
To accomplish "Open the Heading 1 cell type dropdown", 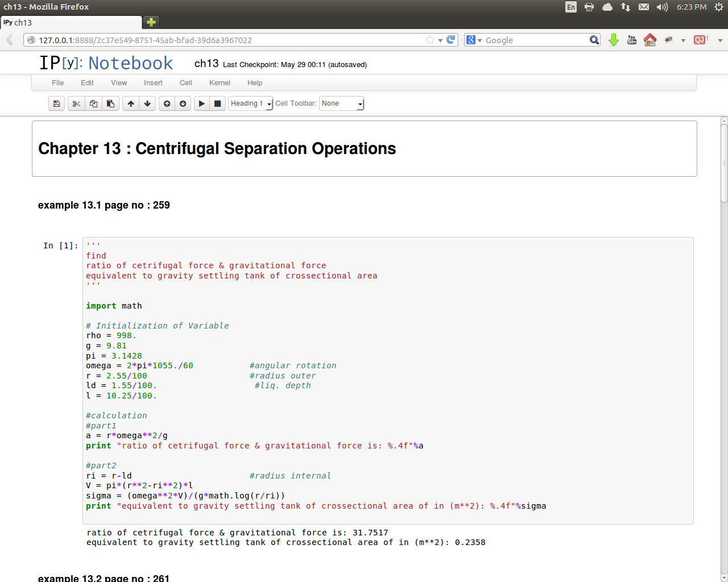I will pyautogui.click(x=250, y=103).
